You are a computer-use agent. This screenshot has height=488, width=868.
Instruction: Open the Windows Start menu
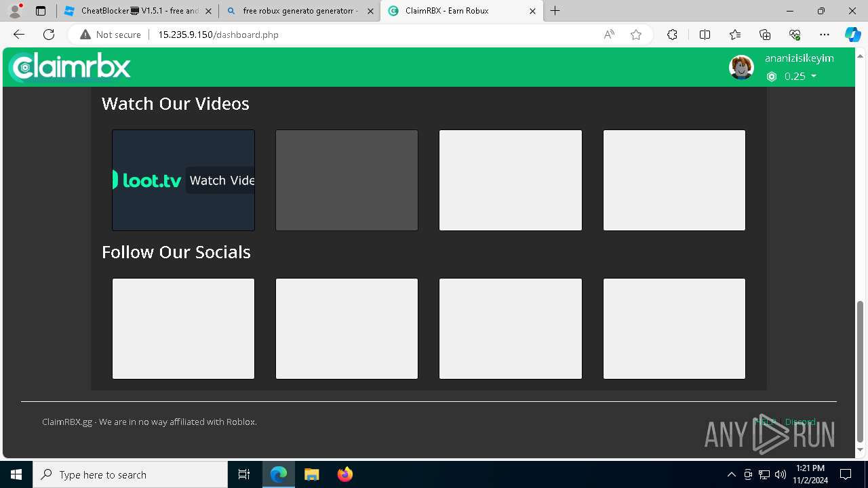tap(16, 474)
